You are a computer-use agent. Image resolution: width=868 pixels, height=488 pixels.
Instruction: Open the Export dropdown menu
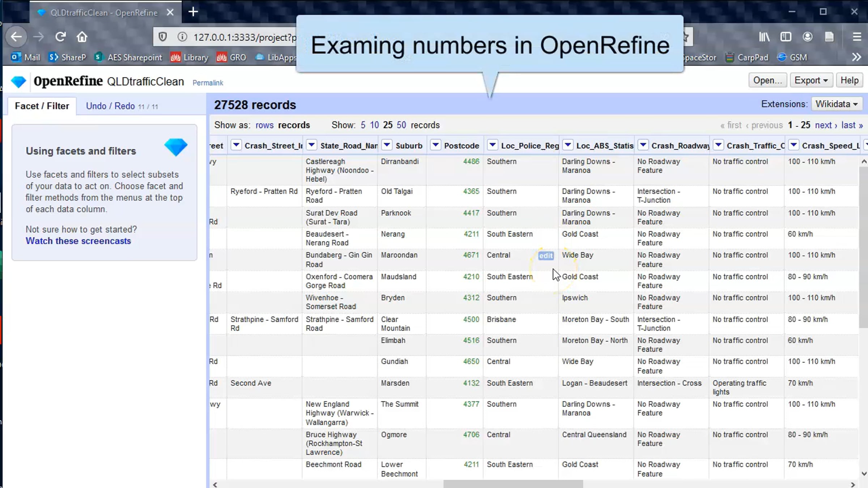coord(811,80)
